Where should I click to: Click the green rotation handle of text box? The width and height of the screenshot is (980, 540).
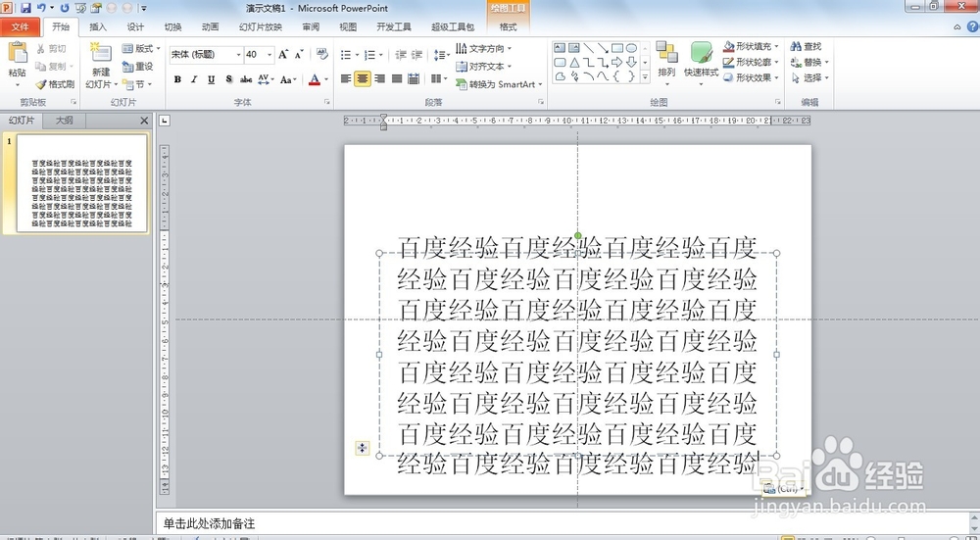577,235
